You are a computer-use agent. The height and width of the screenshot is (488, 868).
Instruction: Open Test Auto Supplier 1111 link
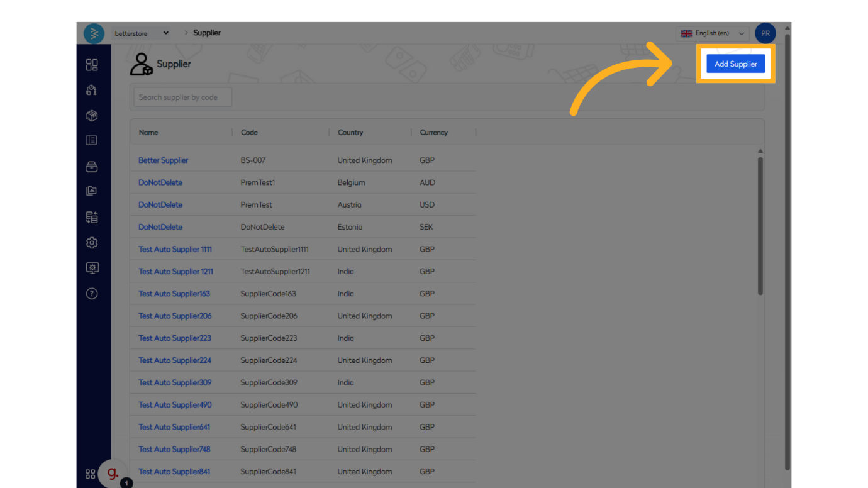pos(175,249)
